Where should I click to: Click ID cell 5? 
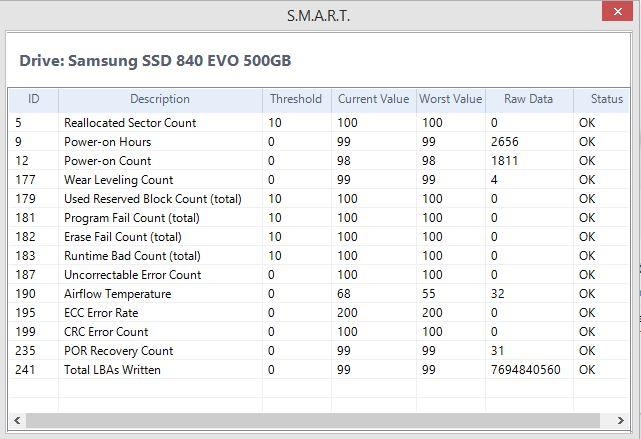coord(18,123)
